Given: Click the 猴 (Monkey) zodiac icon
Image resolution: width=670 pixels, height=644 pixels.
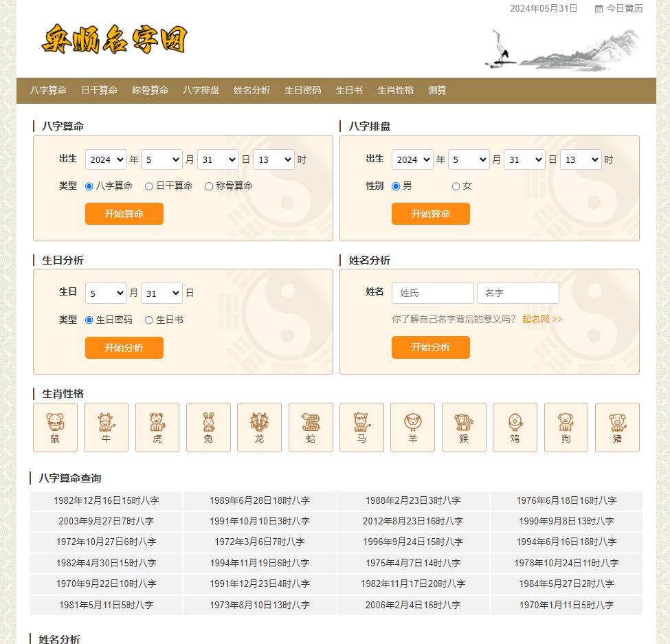Looking at the screenshot, I should (463, 428).
